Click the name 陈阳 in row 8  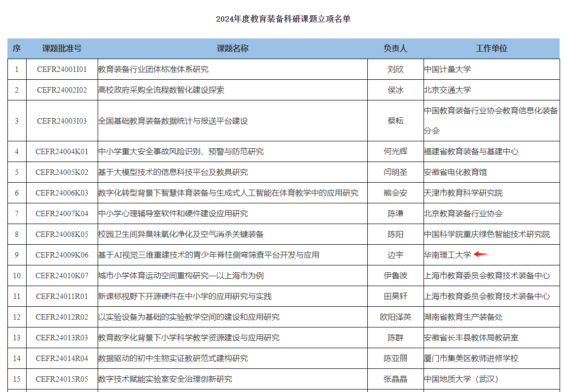click(x=395, y=234)
